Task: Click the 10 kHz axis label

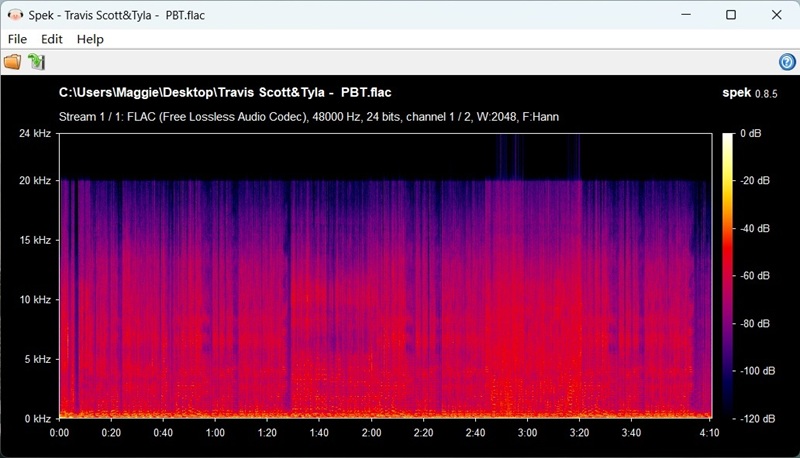Action: [35, 299]
